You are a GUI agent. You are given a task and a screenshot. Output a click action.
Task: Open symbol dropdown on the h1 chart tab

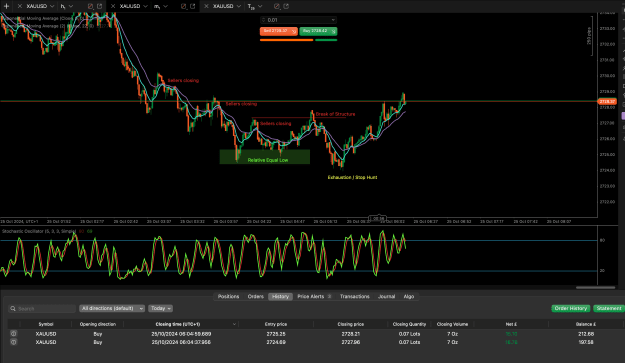[52, 6]
